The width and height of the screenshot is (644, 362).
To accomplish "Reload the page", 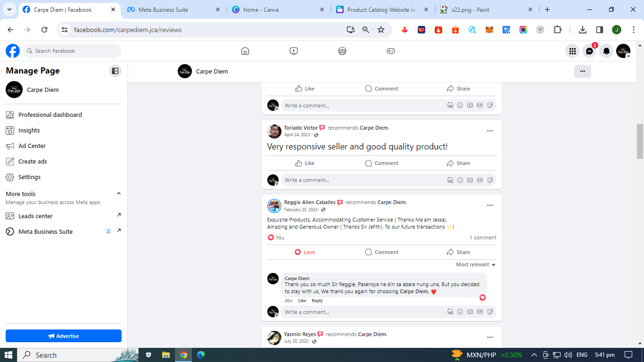I will tap(44, 30).
